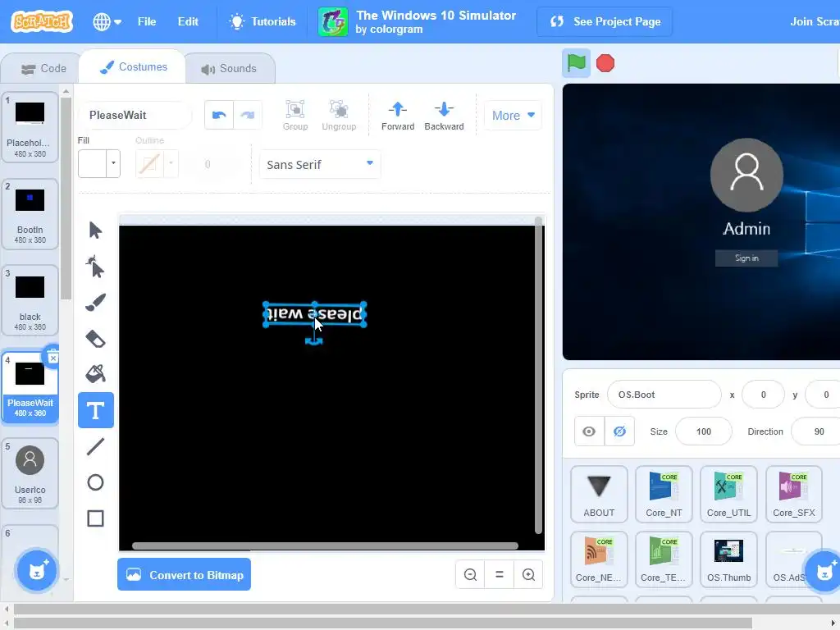
Task: Click the red stop sign
Action: tap(605, 63)
